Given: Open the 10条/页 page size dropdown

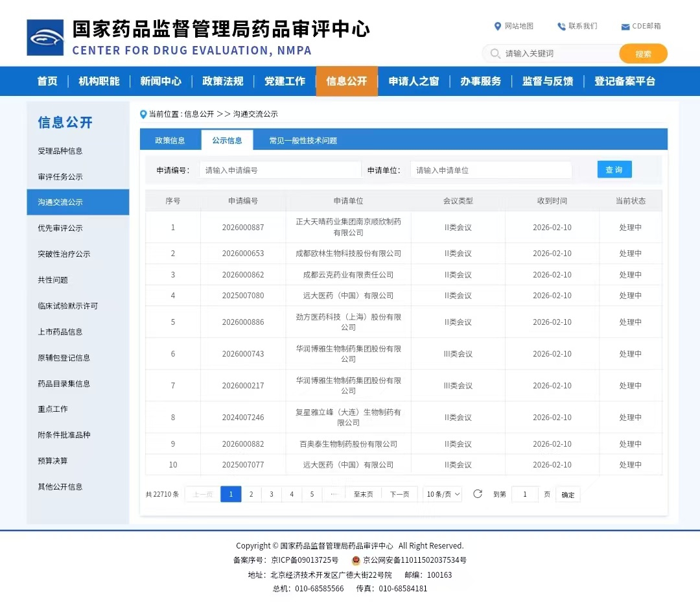Looking at the screenshot, I should tap(443, 494).
